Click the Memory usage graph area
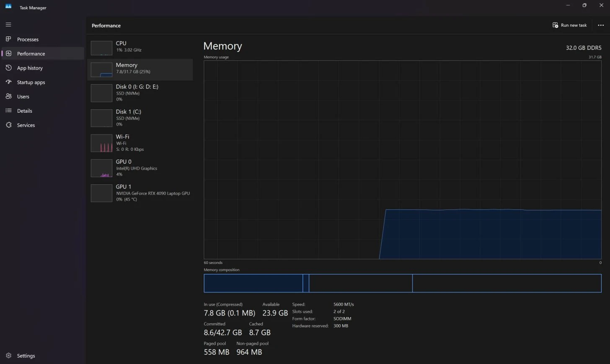The height and width of the screenshot is (364, 610). click(x=402, y=160)
